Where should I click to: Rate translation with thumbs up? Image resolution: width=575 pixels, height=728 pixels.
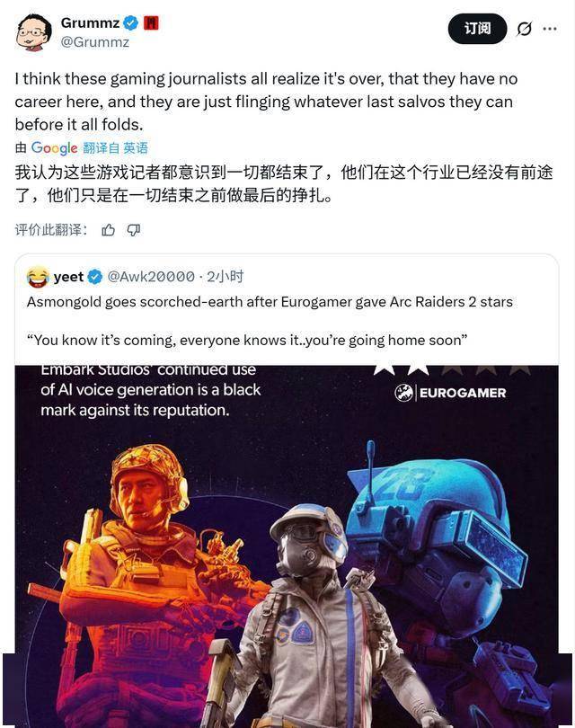[x=108, y=230]
